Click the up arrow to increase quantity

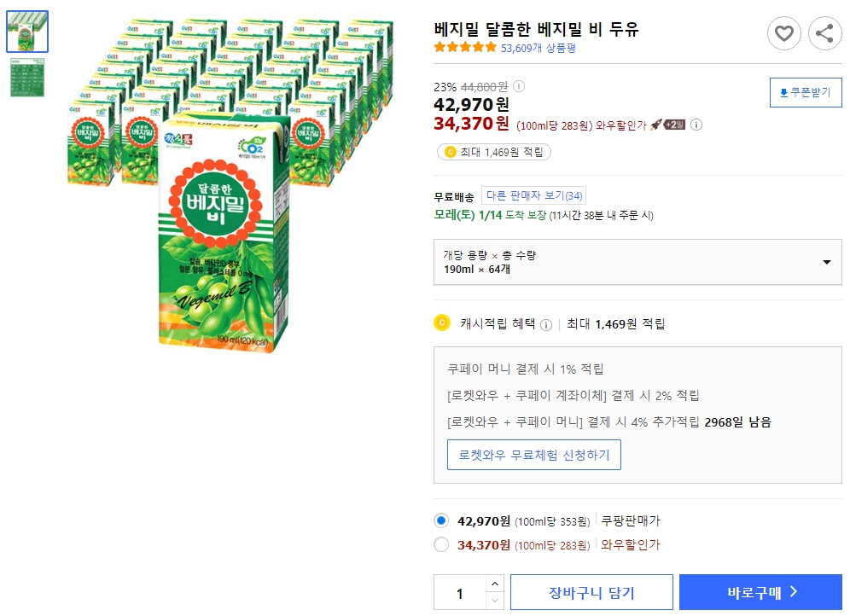tap(494, 583)
